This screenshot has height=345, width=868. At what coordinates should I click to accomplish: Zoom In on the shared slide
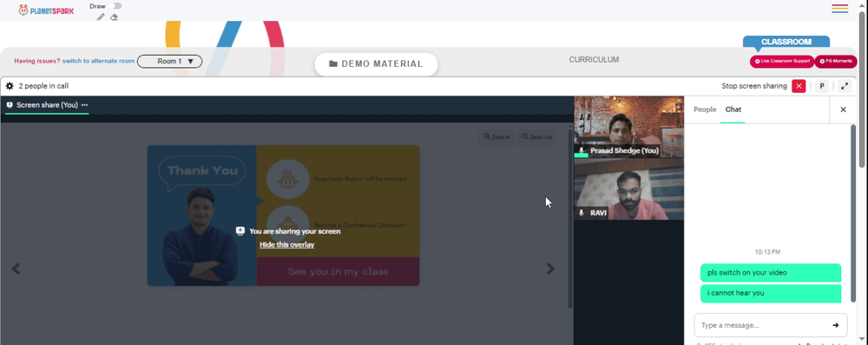496,137
